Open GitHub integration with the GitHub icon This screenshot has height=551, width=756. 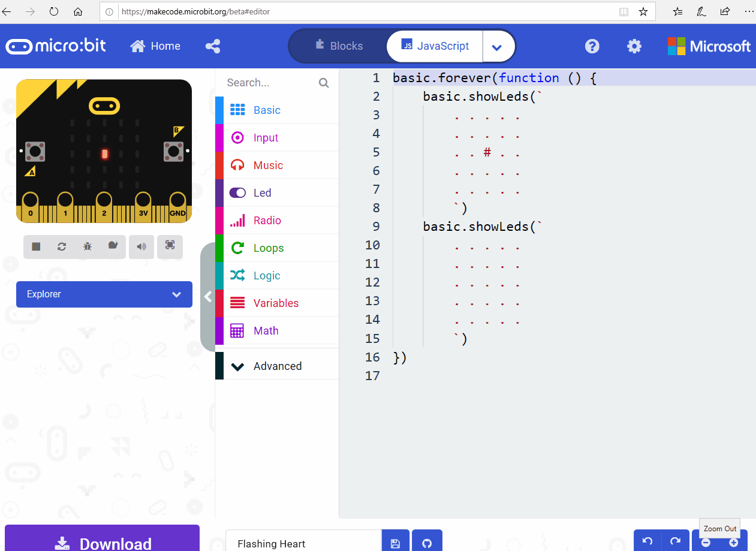tap(427, 543)
